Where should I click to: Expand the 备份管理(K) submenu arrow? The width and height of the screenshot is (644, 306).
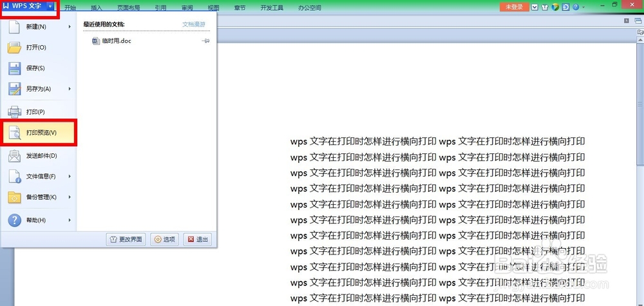click(70, 197)
